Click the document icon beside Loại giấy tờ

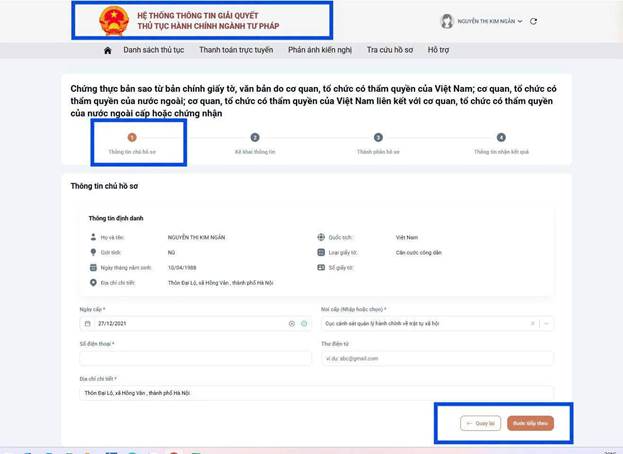click(x=321, y=252)
